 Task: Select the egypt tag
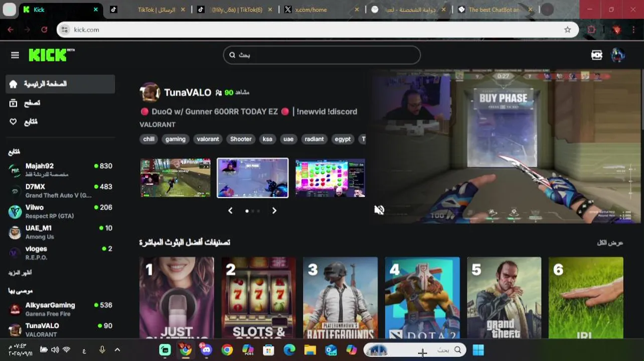coord(343,139)
